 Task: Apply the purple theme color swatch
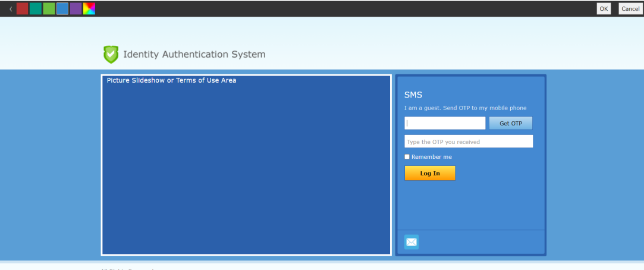tap(76, 9)
